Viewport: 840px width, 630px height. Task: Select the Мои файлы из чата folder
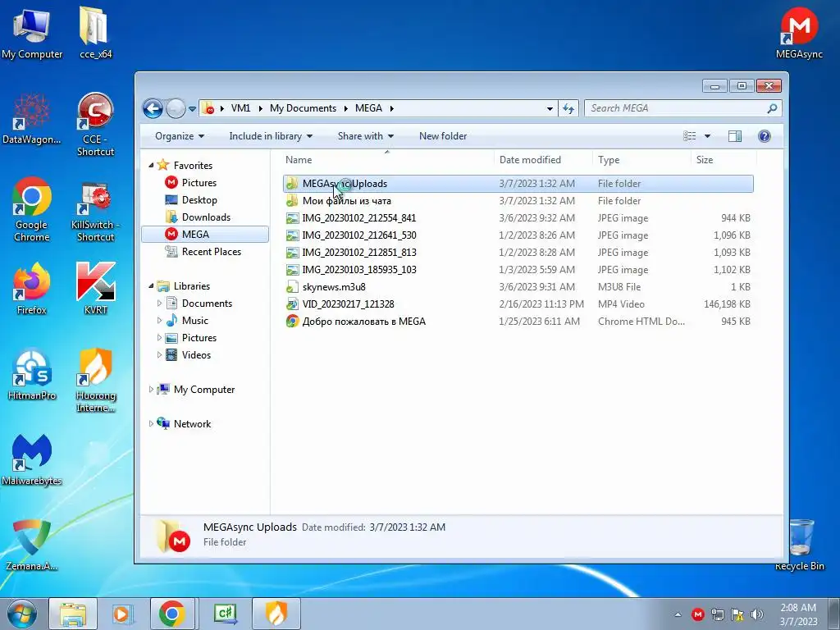pos(518,201)
